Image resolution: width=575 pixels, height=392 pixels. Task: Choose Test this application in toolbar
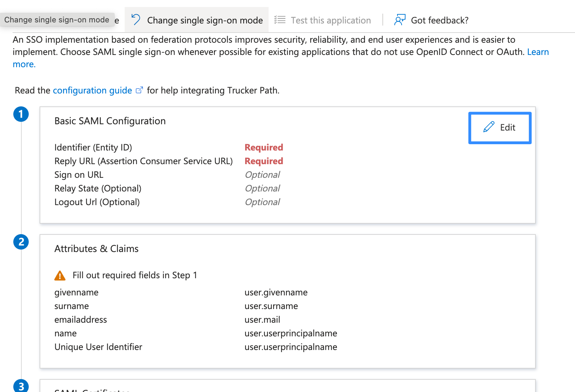(x=331, y=20)
